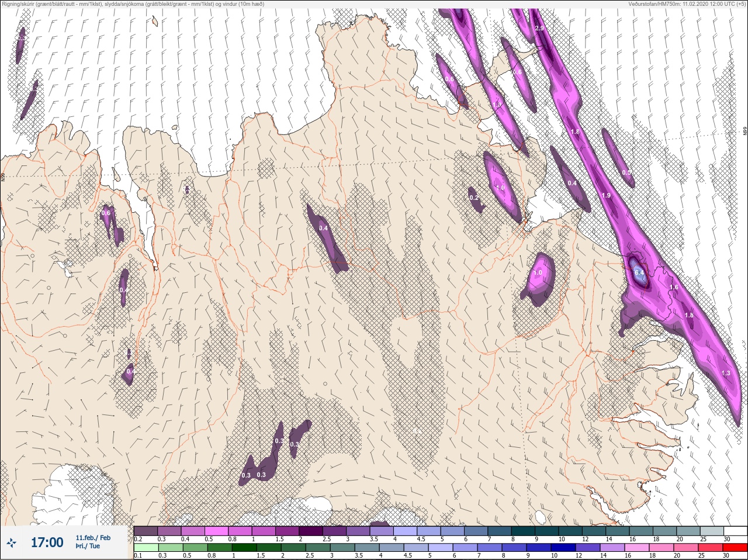Pick the navy blue 10–12 swatch, bottom legend row
Image resolution: width=748 pixels, height=560 pixels.
(565, 548)
